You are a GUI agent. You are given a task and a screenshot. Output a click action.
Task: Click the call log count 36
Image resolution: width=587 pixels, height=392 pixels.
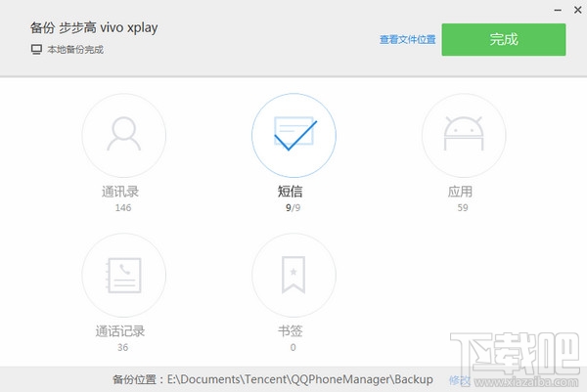pyautogui.click(x=123, y=347)
